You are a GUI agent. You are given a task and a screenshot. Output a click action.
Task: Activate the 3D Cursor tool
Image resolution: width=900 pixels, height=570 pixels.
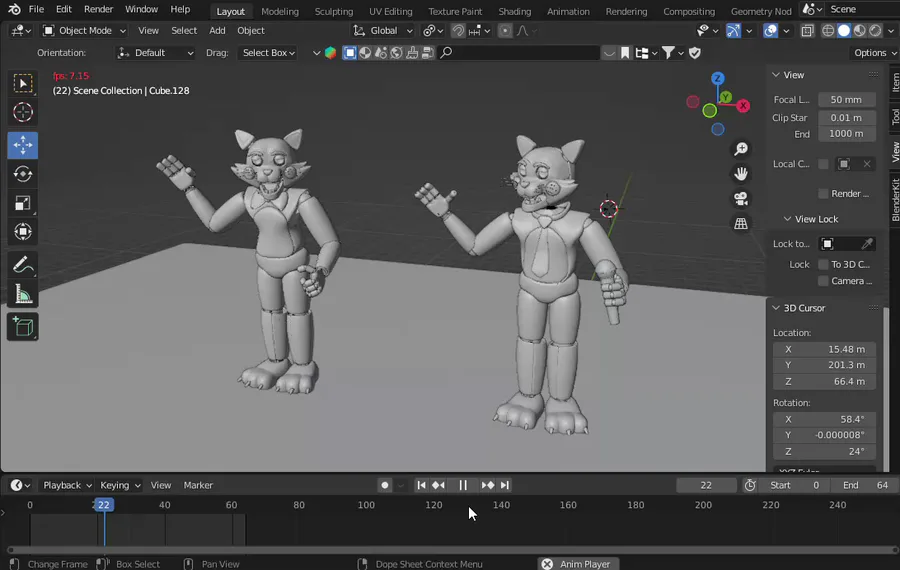[x=23, y=113]
